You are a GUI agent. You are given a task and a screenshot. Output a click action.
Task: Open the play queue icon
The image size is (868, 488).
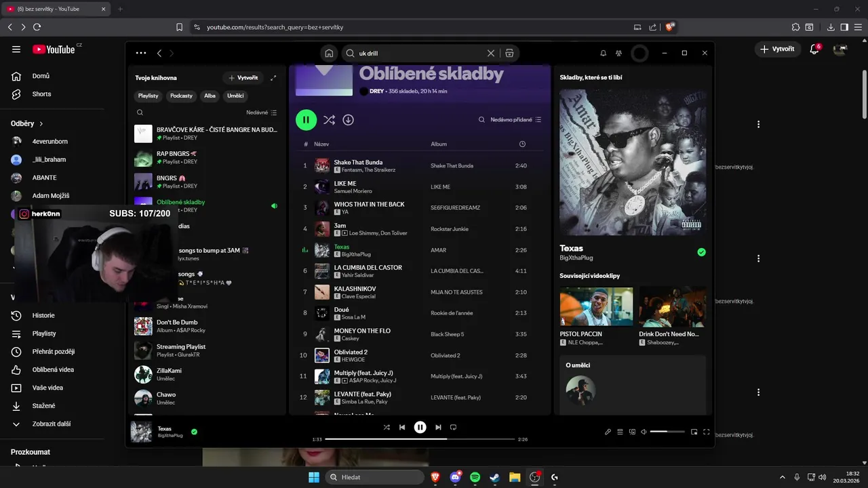(x=620, y=432)
